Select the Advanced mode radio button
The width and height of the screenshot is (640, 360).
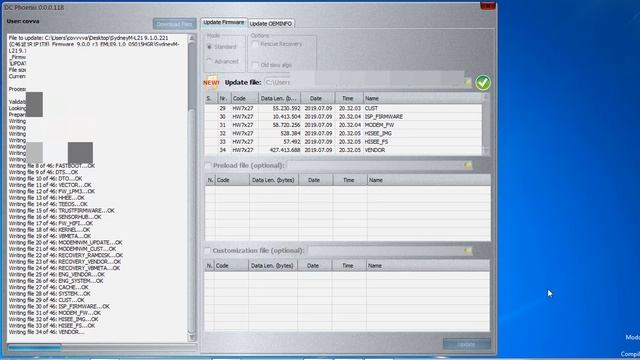coord(209,62)
